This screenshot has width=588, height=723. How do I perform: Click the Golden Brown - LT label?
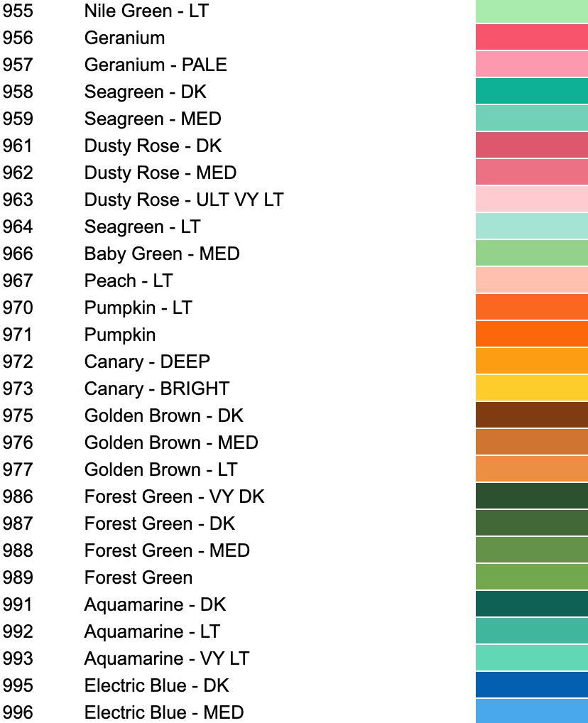160,469
